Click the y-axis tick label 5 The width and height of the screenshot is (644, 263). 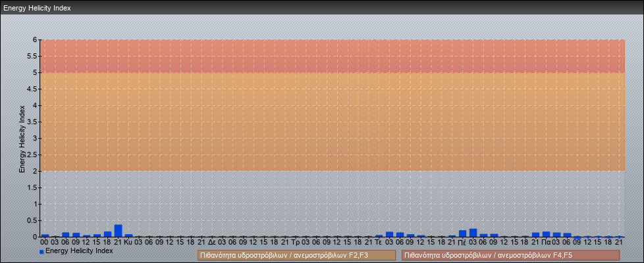point(35,72)
